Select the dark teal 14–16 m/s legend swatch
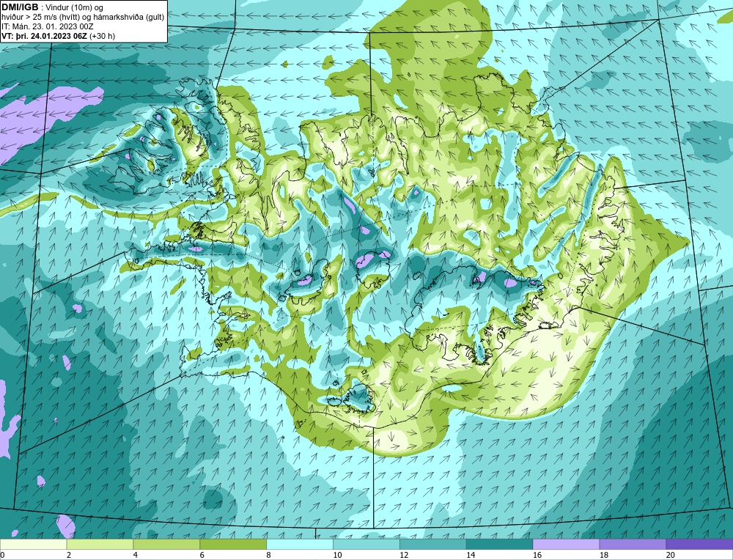The width and height of the screenshot is (733, 560). pyautogui.click(x=499, y=545)
